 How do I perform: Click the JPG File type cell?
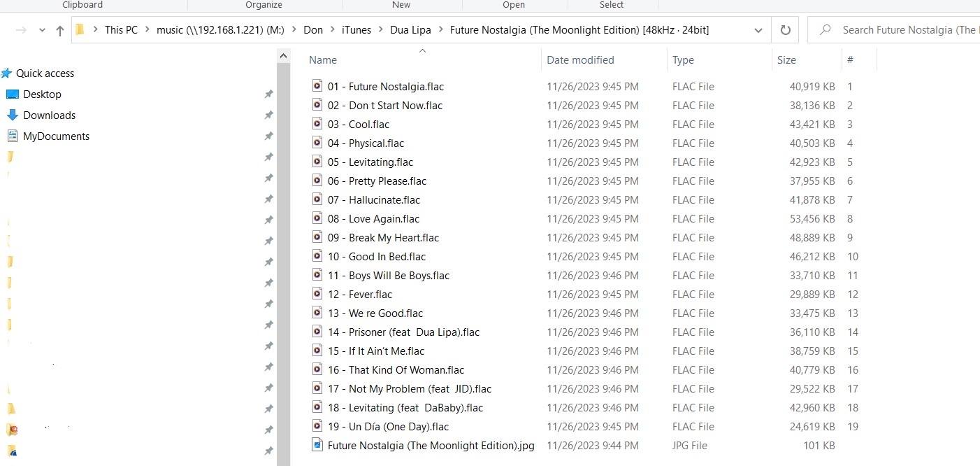[690, 446]
